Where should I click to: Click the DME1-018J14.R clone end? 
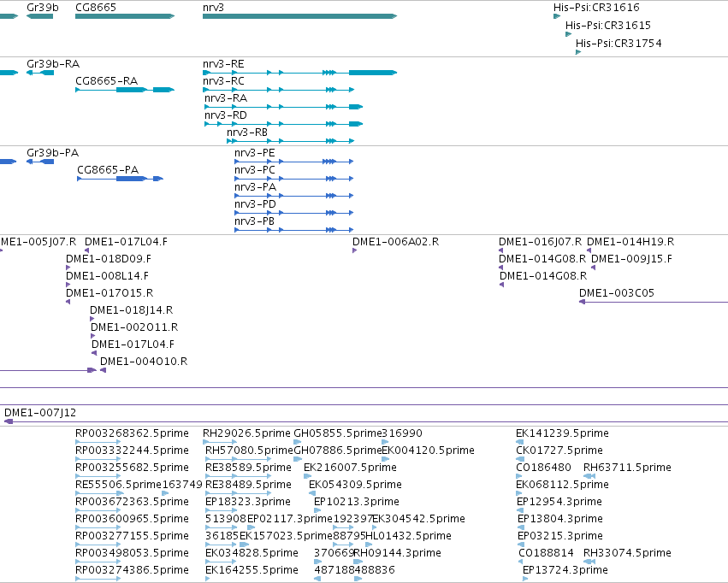[x=132, y=311]
